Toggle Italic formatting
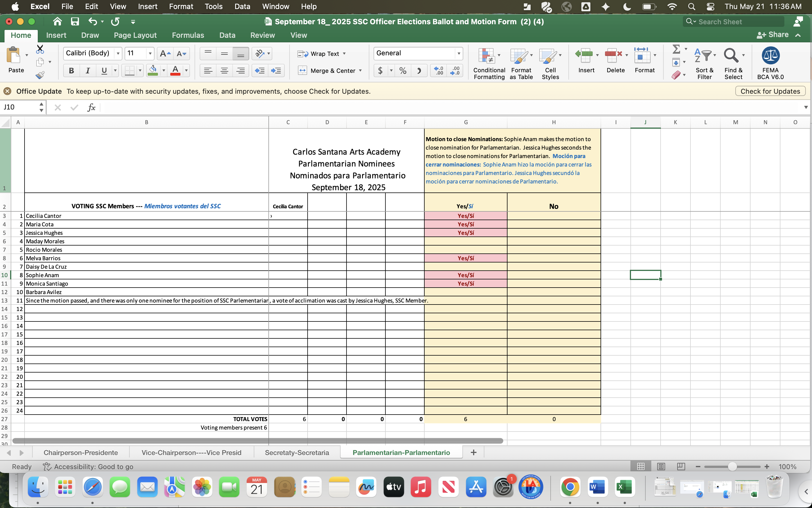Image resolution: width=812 pixels, height=508 pixels. coord(88,71)
